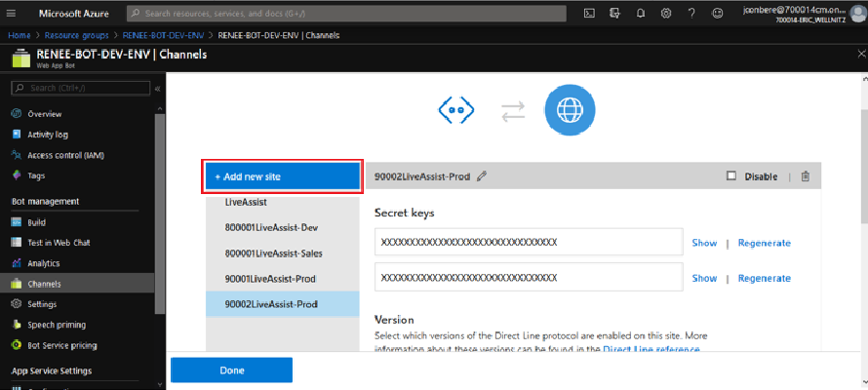Click the Speech priming microphone icon
This screenshot has height=390, width=868.
point(16,325)
